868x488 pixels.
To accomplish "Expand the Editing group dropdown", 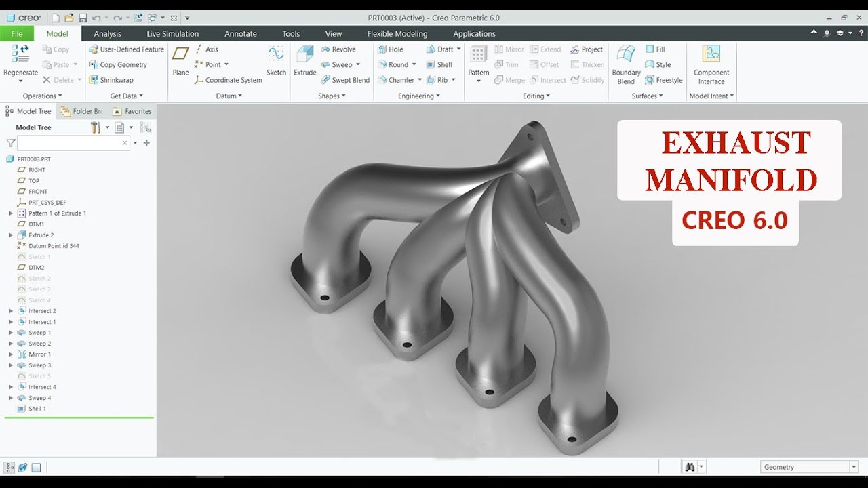I will (536, 96).
